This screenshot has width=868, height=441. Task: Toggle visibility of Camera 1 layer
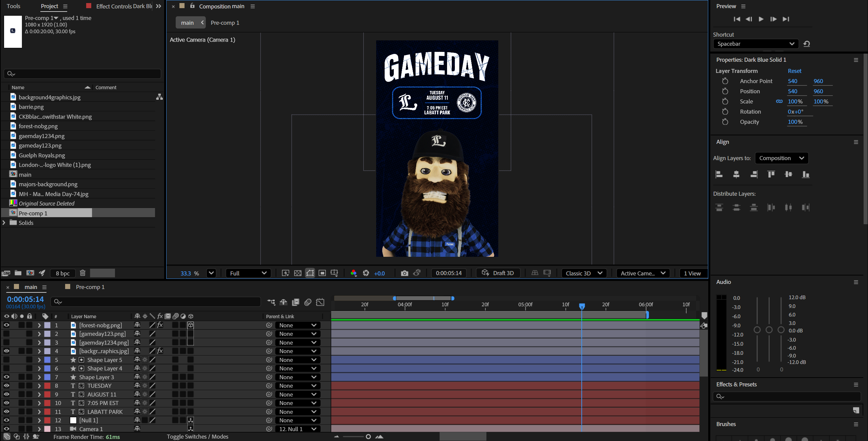pos(6,429)
